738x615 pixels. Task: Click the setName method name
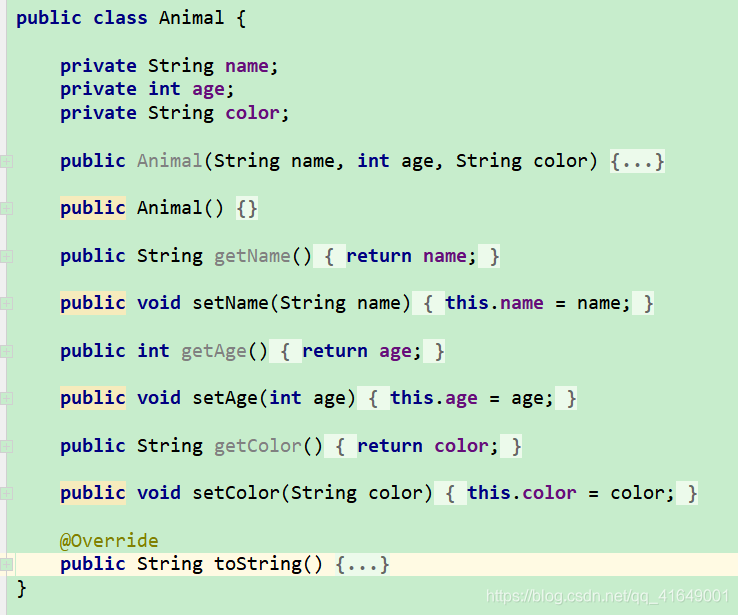230,303
